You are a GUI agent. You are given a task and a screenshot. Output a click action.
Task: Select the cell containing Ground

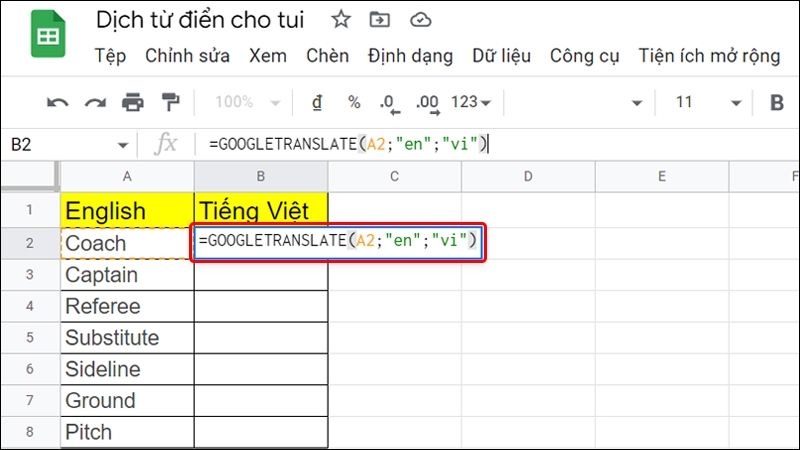[127, 401]
